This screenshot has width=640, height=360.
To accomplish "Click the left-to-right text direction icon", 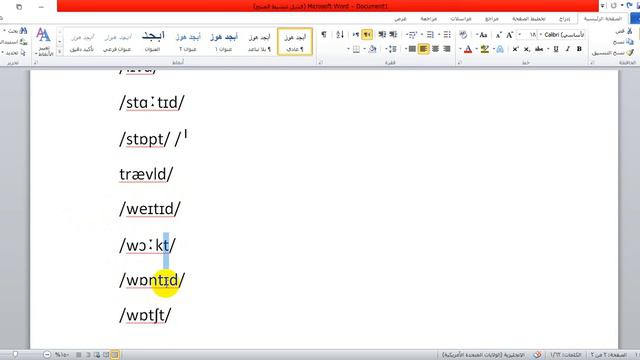I will 356,34.
